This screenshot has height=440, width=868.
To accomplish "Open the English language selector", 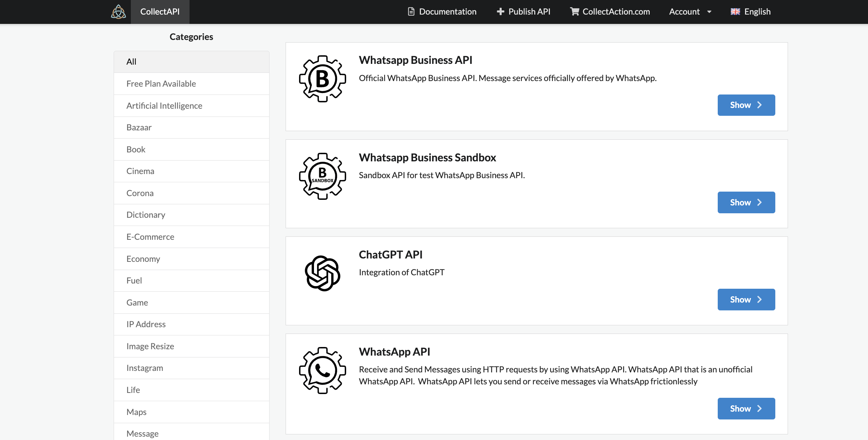I will coord(751,12).
